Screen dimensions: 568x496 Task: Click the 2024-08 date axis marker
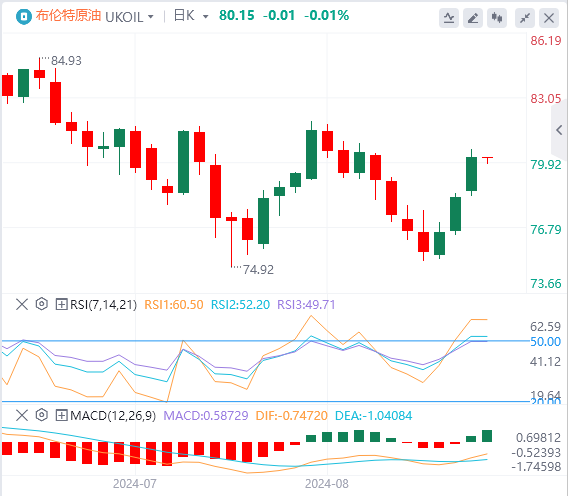click(327, 484)
